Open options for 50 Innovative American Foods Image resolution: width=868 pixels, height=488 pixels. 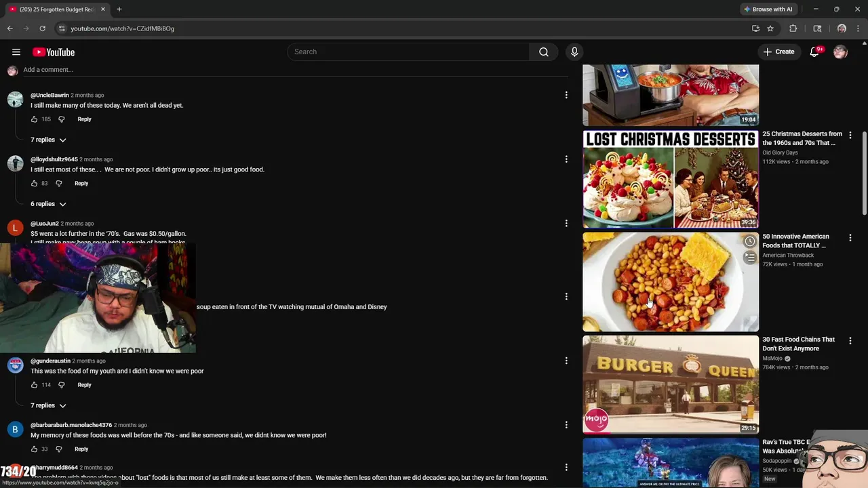[850, 237]
